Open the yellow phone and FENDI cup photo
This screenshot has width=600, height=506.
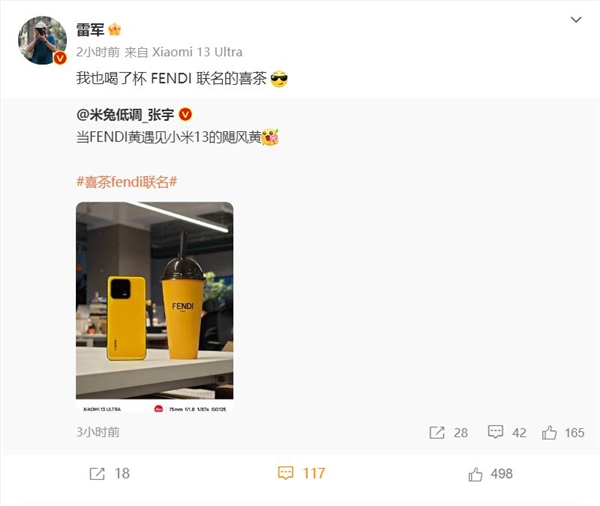155,307
